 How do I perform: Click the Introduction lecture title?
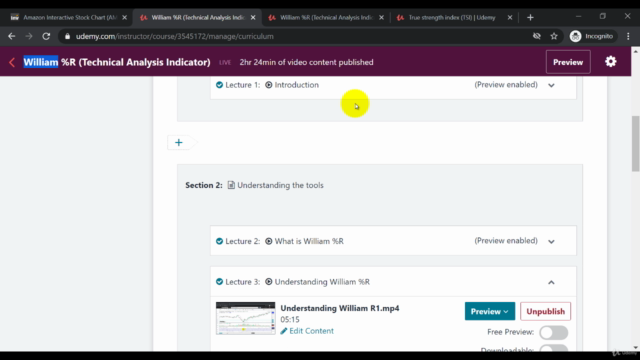coord(297,85)
